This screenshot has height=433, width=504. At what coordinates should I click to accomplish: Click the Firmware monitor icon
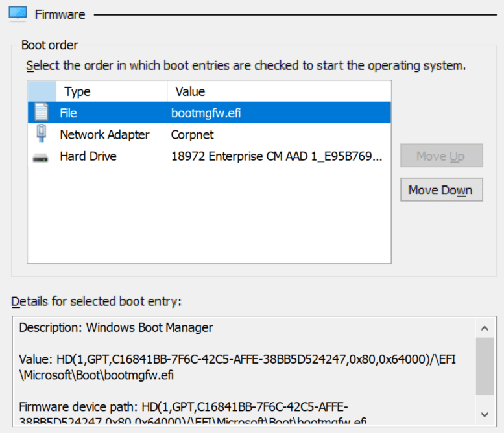18,14
